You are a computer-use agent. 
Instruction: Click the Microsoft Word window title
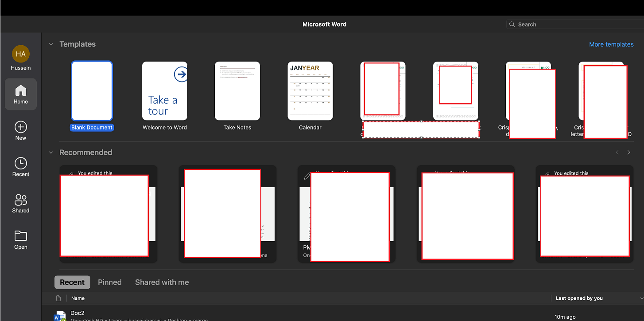[325, 24]
